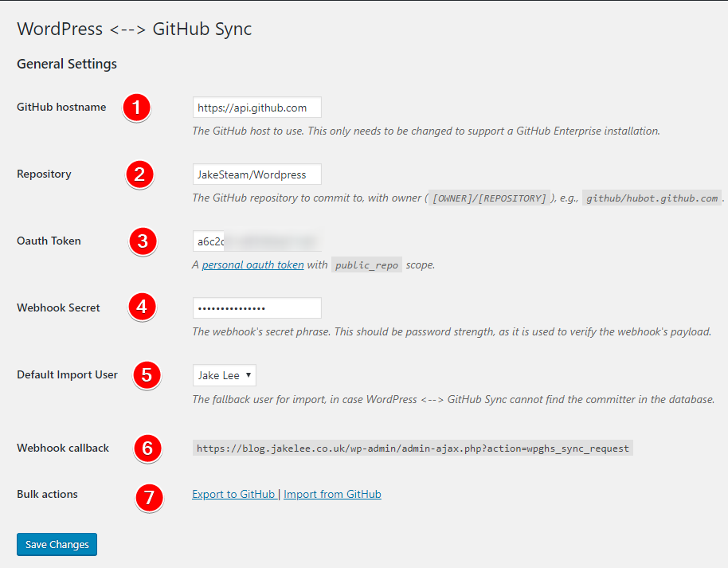
Task: Click the General Settings heading
Action: [67, 64]
